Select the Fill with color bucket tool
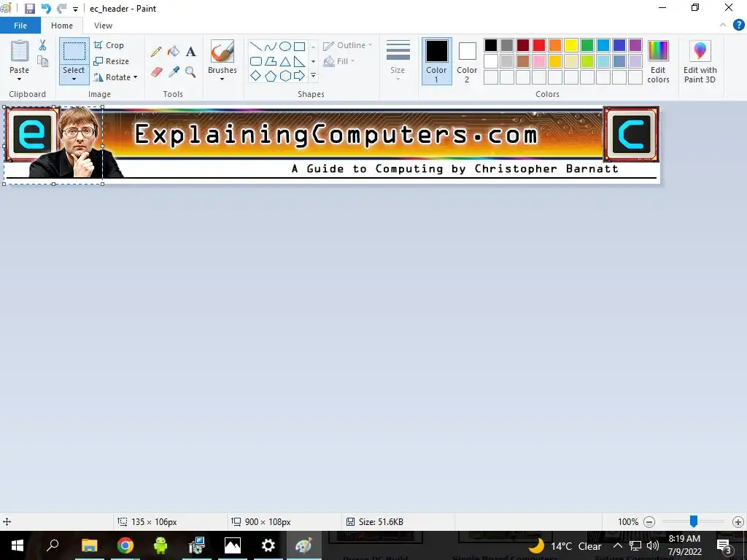 (x=174, y=52)
